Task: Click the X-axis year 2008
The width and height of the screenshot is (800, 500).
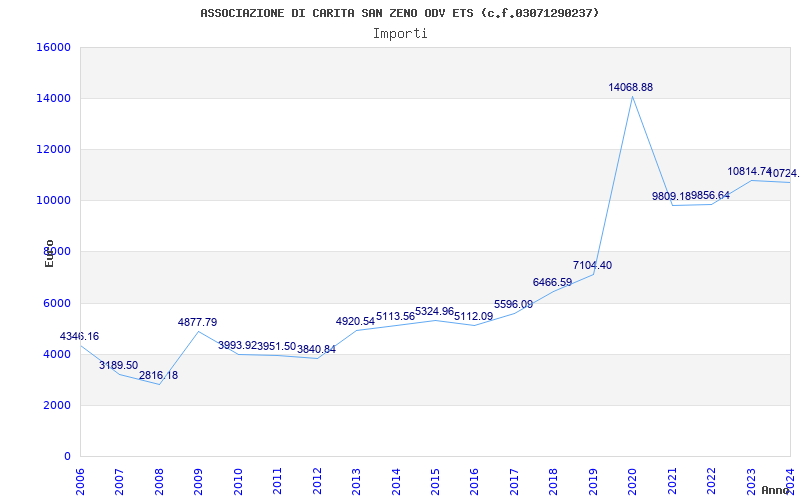Action: click(159, 480)
